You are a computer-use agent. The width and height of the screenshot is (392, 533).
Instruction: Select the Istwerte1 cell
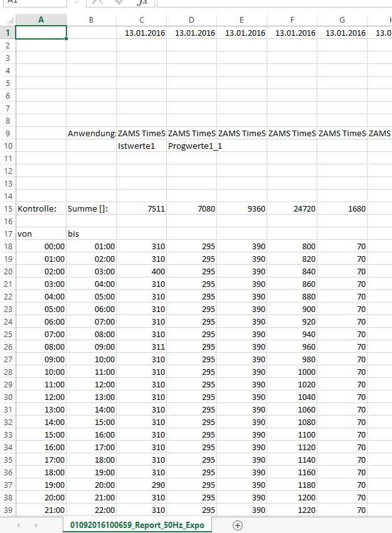pos(141,146)
